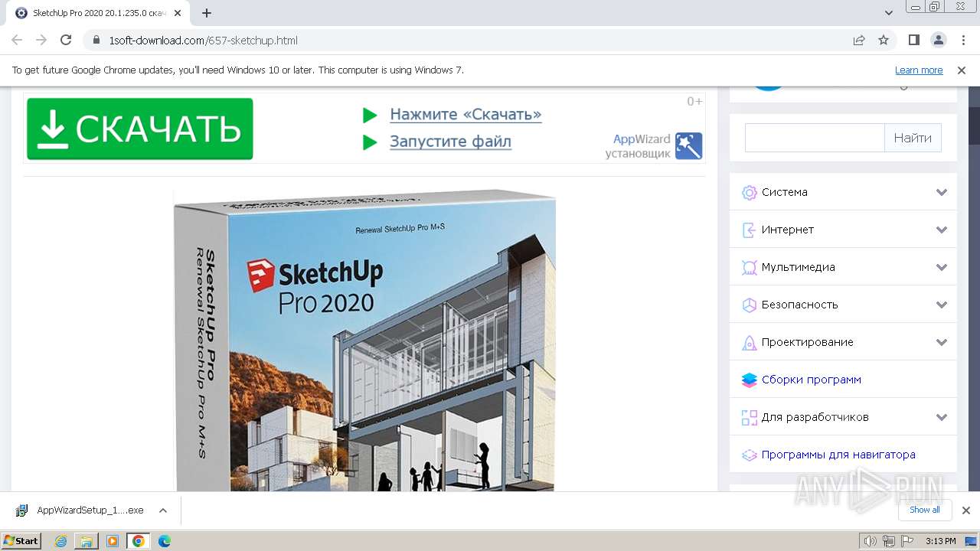The width and height of the screenshot is (980, 551).
Task: Select the Для разработчиков menu label
Action: [815, 417]
